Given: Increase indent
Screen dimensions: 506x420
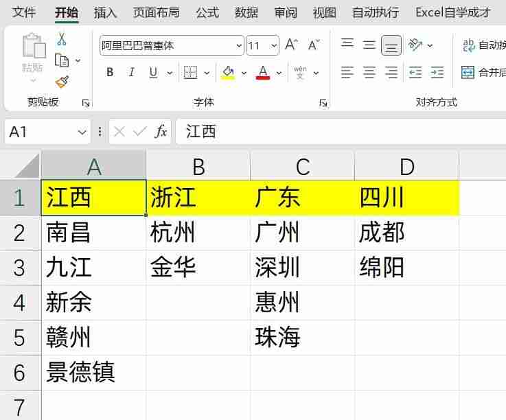Looking at the screenshot, I should (437, 72).
